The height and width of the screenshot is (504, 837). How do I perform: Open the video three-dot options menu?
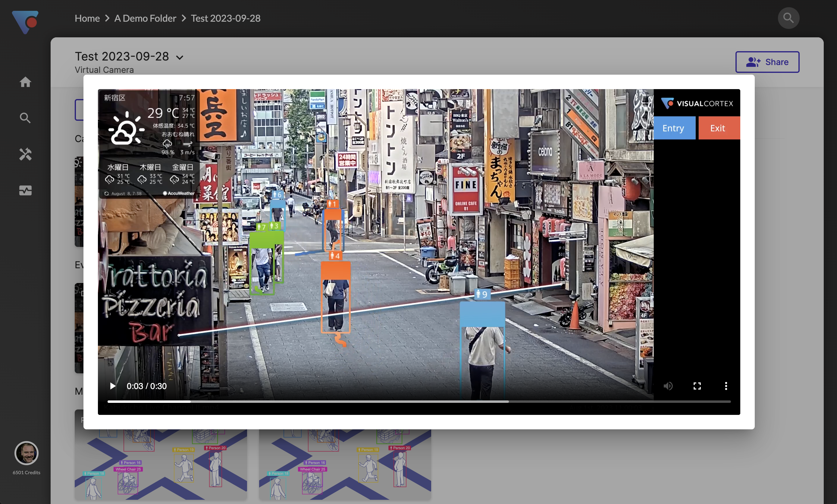point(726,386)
